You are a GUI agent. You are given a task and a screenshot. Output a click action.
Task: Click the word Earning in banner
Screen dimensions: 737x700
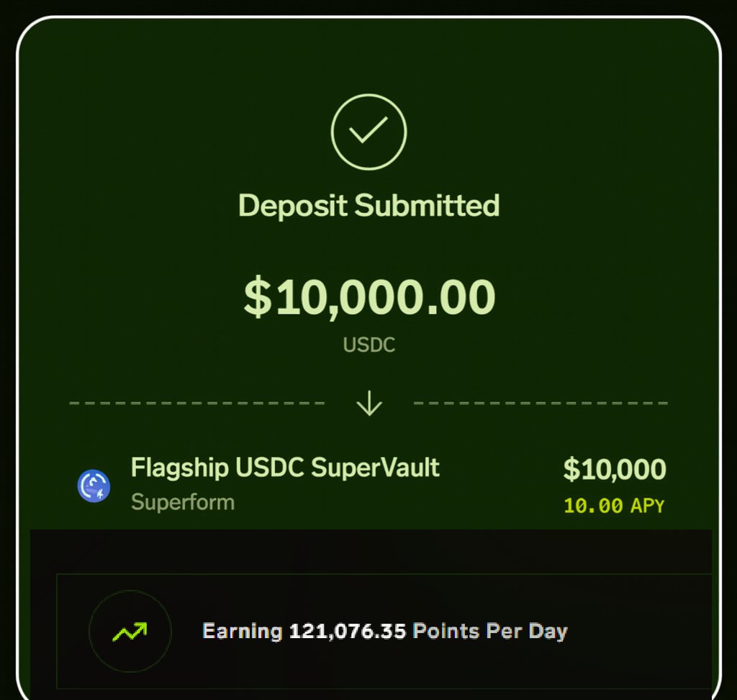(x=242, y=632)
